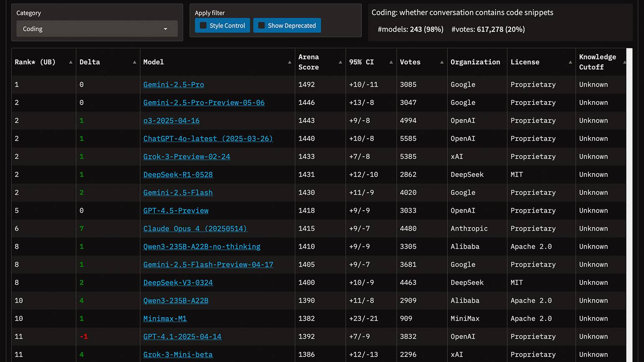644x362 pixels.
Task: Select the vote count 909
Action: click(406, 318)
